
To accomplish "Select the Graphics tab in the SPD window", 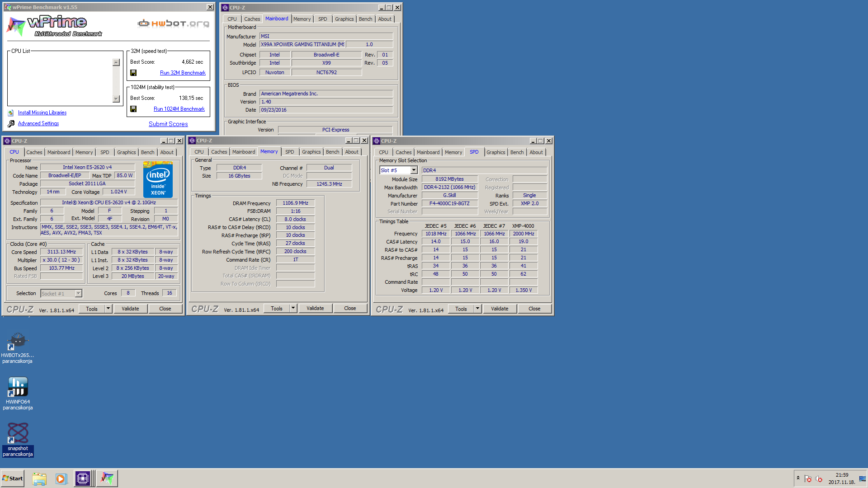I will tap(495, 152).
